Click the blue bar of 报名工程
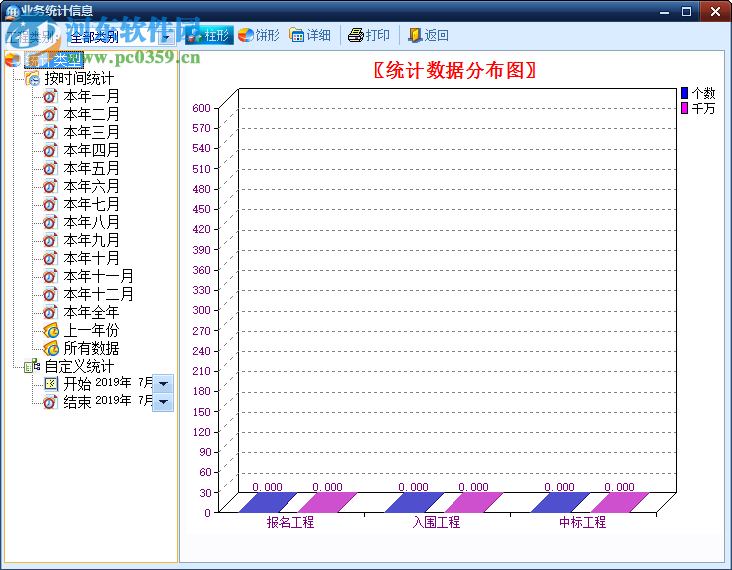 point(268,502)
